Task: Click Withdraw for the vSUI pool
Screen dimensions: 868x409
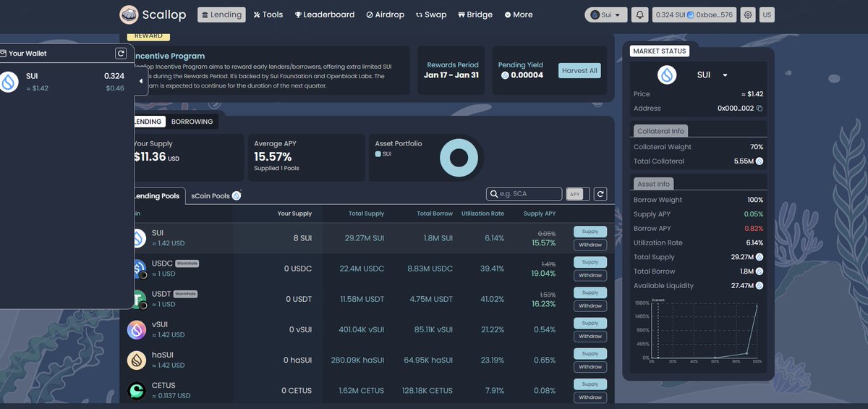Action: 590,336
